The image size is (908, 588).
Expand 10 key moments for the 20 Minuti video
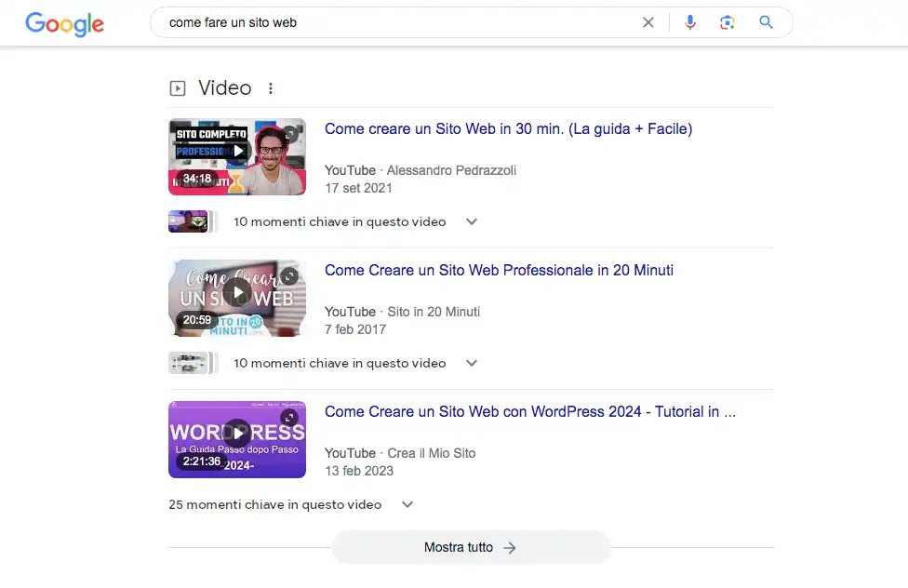click(472, 363)
